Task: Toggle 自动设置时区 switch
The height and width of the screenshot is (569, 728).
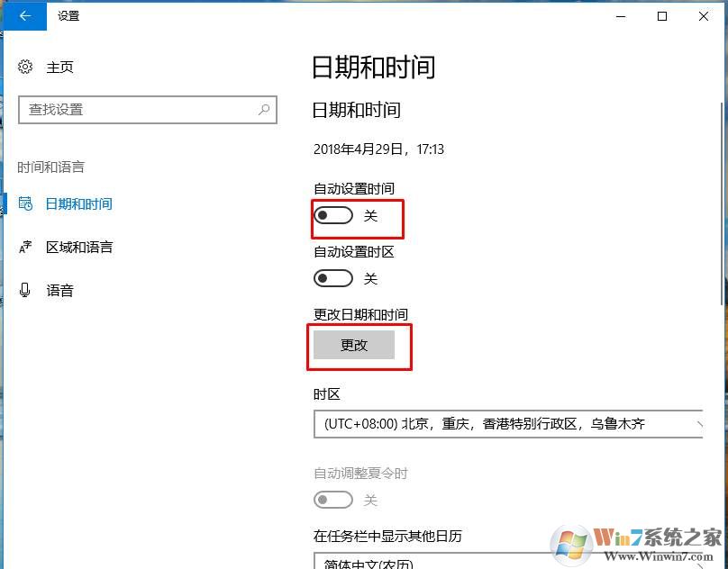Action: 333,278
